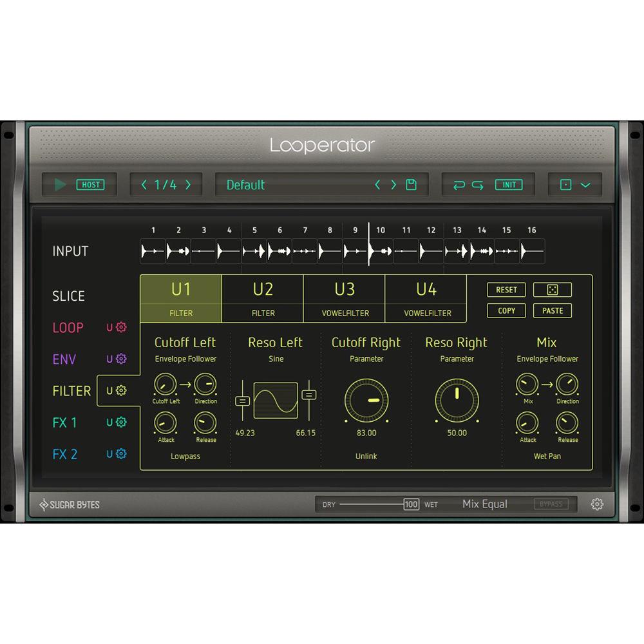The width and height of the screenshot is (644, 644).
Task: Switch to the U3 VOWELFILTER tab
Action: click(x=345, y=298)
